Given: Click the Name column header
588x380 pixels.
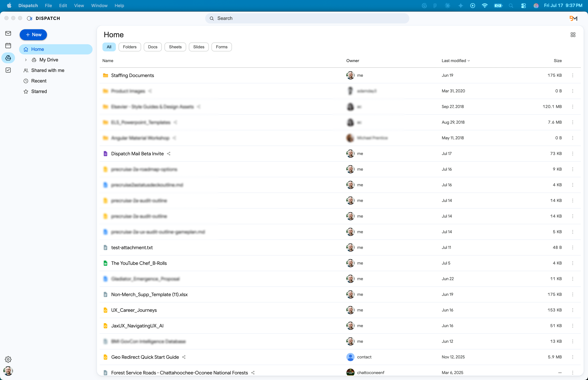Looking at the screenshot, I should [x=108, y=61].
